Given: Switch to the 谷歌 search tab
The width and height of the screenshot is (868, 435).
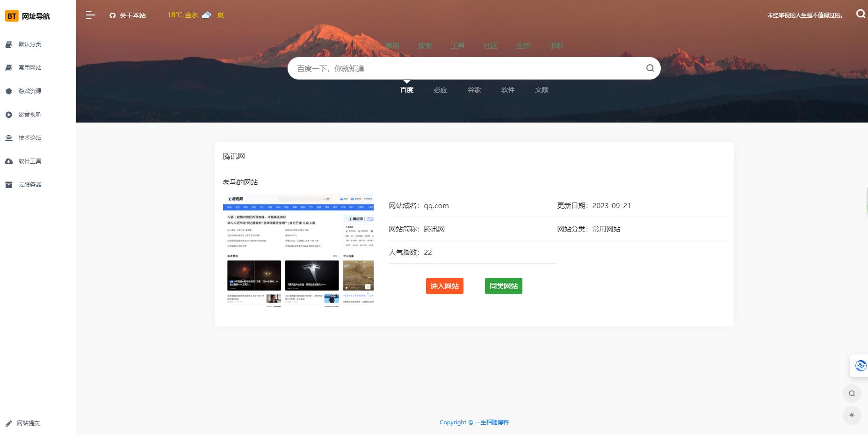Looking at the screenshot, I should pos(474,90).
